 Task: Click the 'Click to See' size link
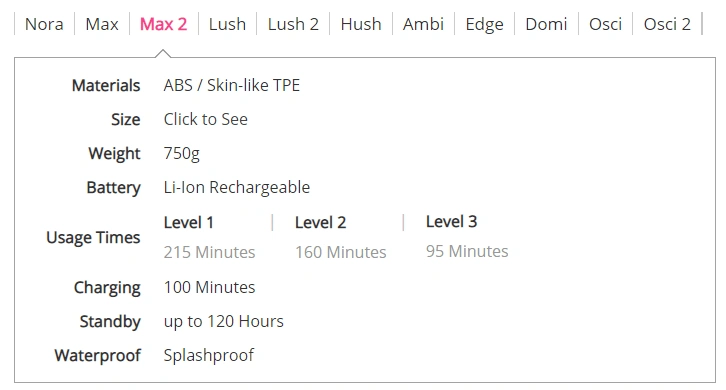click(206, 120)
